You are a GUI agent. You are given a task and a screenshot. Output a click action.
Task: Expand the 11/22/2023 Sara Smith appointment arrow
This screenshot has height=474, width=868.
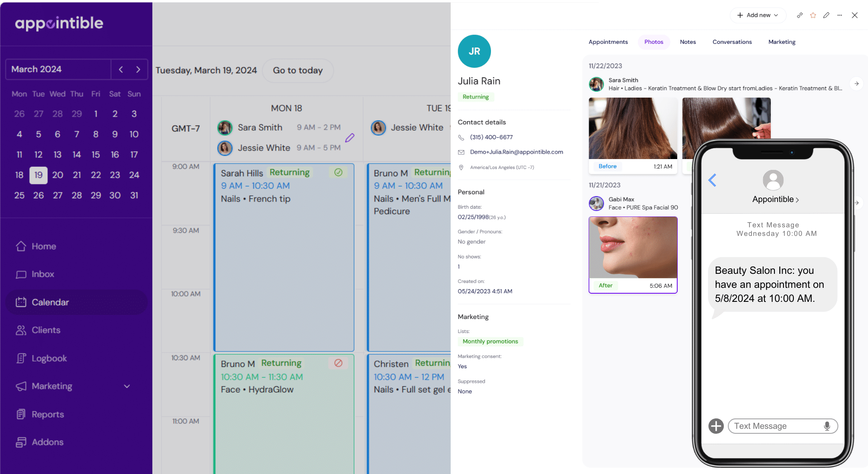pyautogui.click(x=856, y=84)
